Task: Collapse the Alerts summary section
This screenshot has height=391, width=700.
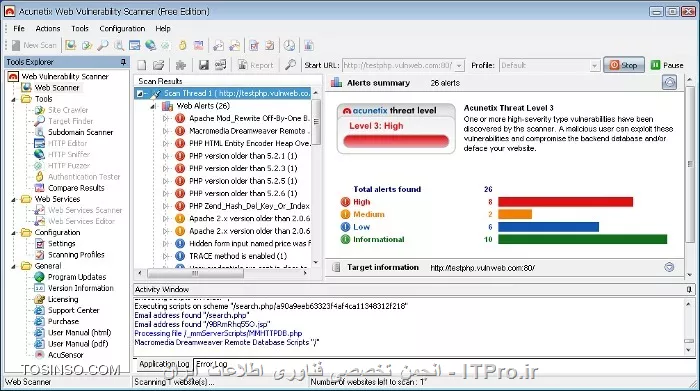Action: coord(669,83)
